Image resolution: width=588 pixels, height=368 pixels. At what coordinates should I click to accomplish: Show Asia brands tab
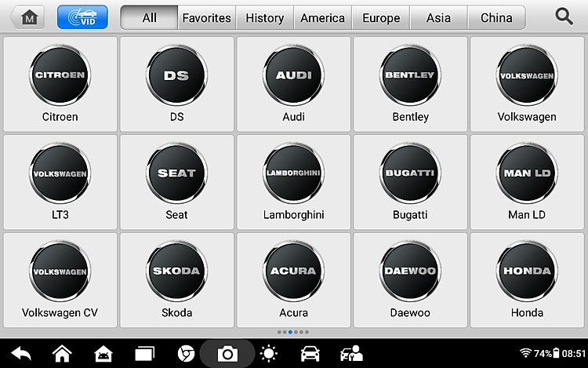[x=438, y=17]
